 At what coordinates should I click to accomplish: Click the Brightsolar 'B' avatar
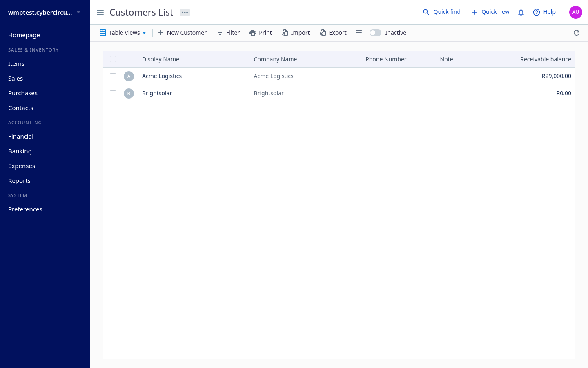(129, 93)
